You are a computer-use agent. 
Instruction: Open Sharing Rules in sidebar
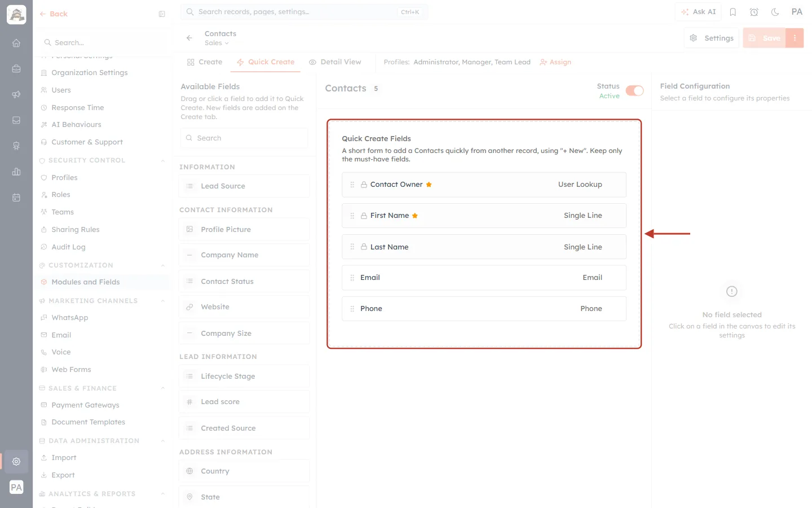(x=75, y=230)
